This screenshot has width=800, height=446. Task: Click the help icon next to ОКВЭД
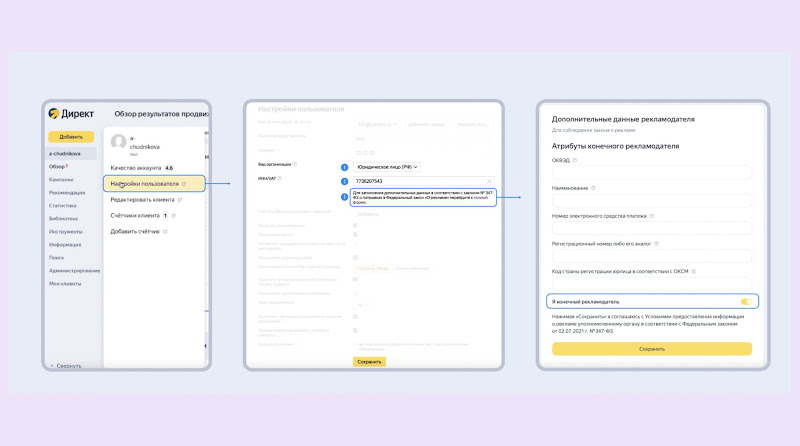pyautogui.click(x=574, y=160)
